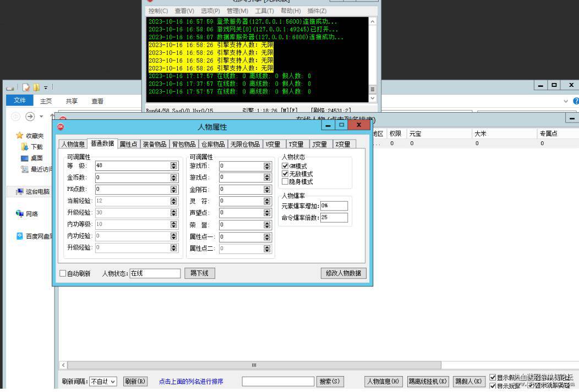This screenshot has height=392, width=579.
Task: Click the 灵符 spinner arrows
Action: click(267, 201)
